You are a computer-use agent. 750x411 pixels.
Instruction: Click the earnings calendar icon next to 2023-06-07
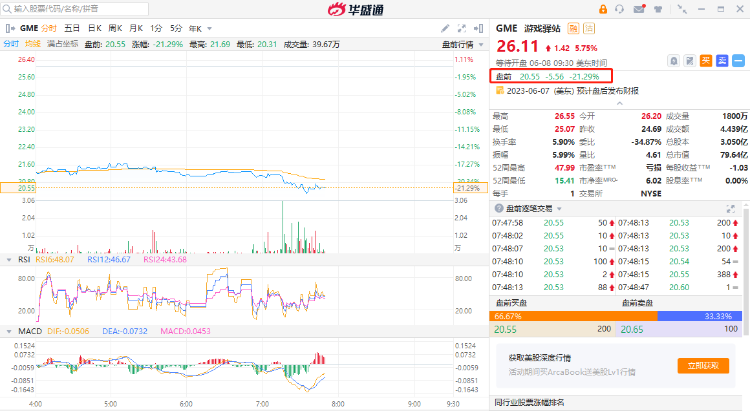(x=500, y=90)
